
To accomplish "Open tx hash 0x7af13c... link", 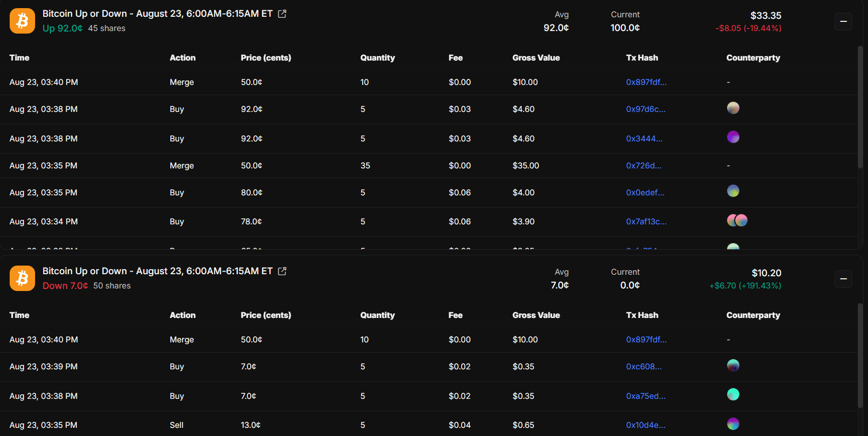I will (646, 221).
